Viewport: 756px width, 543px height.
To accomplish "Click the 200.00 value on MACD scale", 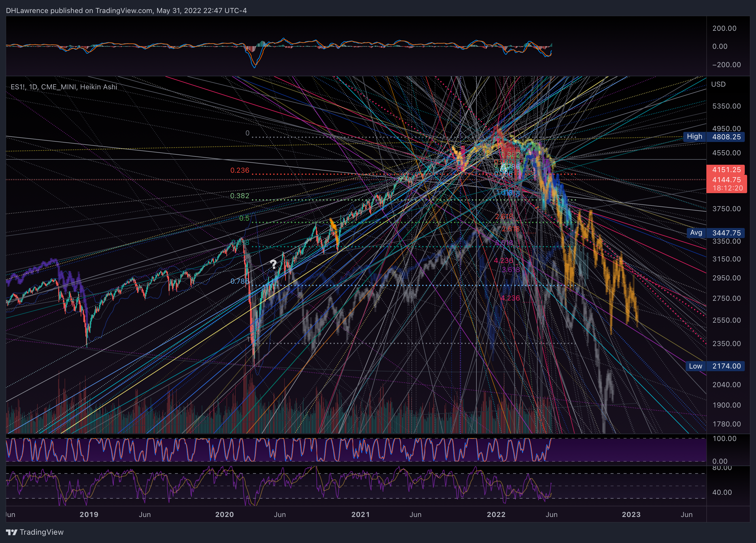I will (724, 28).
